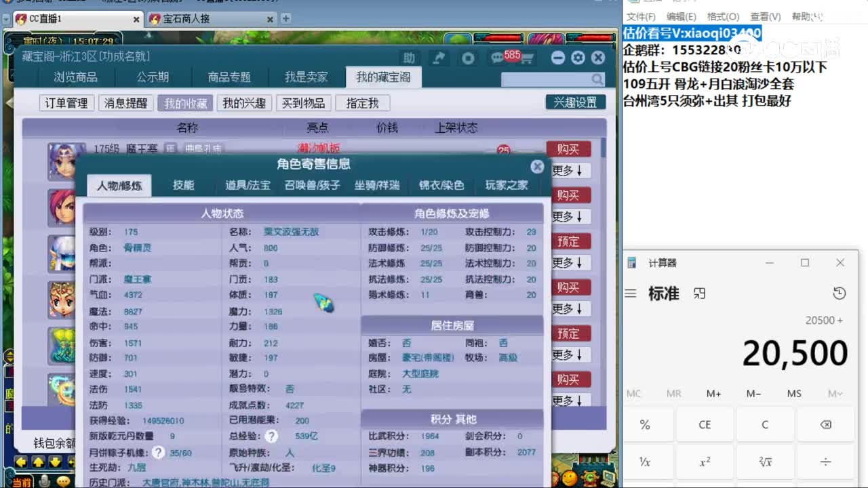This screenshot has height=488, width=868.
Task: Open the 格式(O) menu
Action: (x=723, y=16)
